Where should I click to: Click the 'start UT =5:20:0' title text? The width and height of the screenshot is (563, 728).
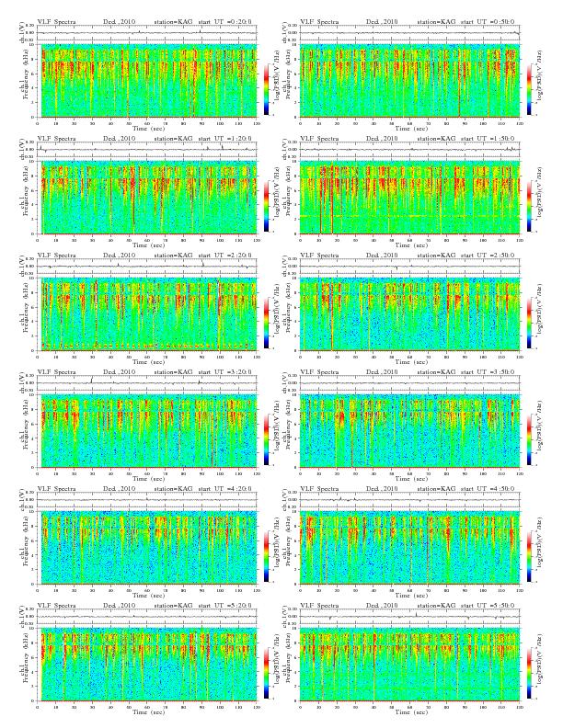point(224,606)
